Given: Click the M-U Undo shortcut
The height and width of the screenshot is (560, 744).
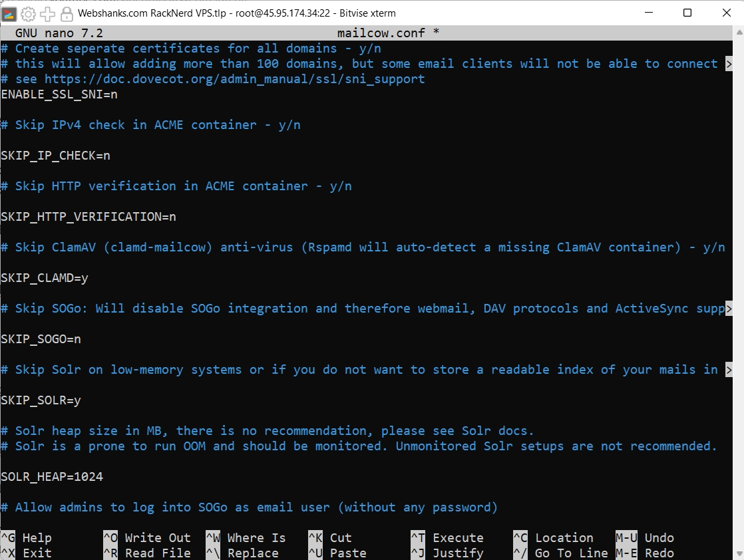Looking at the screenshot, I should [x=645, y=537].
